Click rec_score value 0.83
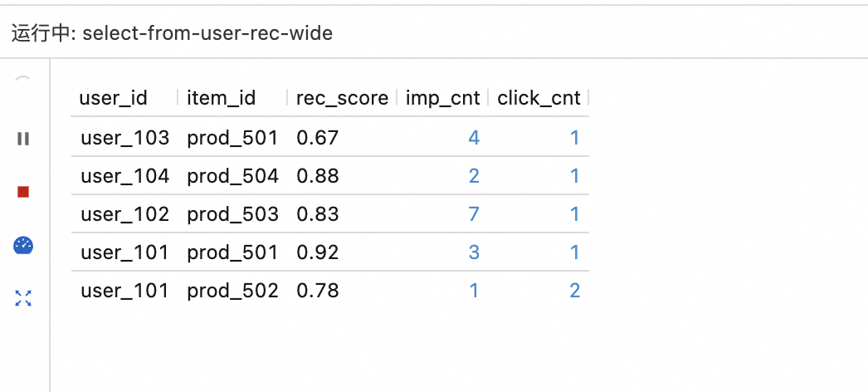Viewport: 868px width, 392px height. [317, 214]
